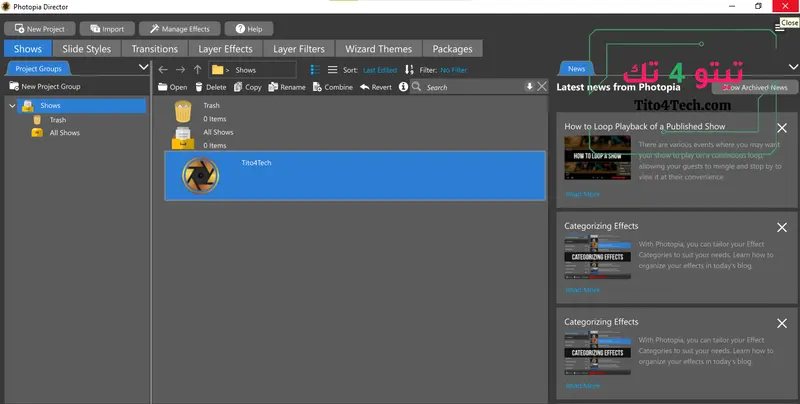
Task: Select All Shows in the project tree
Action: coord(56,133)
